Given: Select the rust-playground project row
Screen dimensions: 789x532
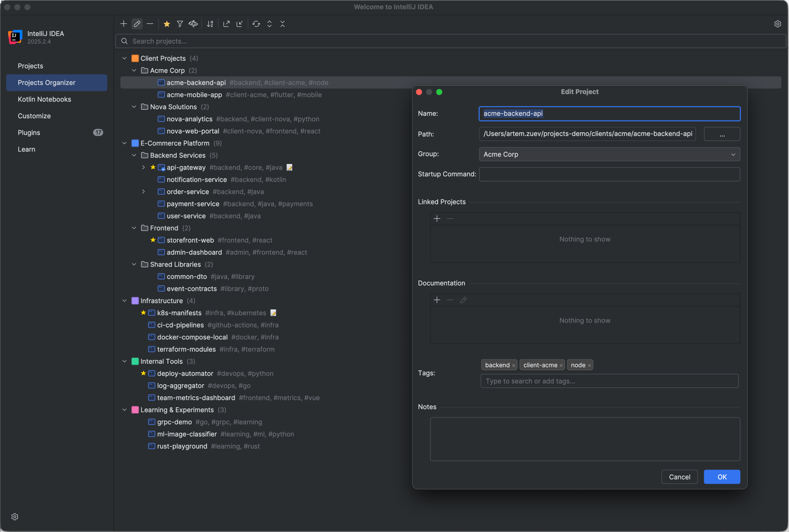Looking at the screenshot, I should tap(451, 446).
